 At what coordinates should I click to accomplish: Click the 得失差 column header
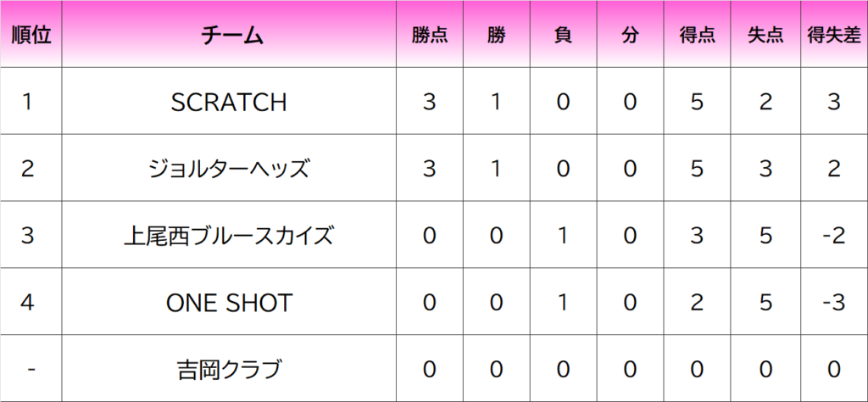pos(834,34)
